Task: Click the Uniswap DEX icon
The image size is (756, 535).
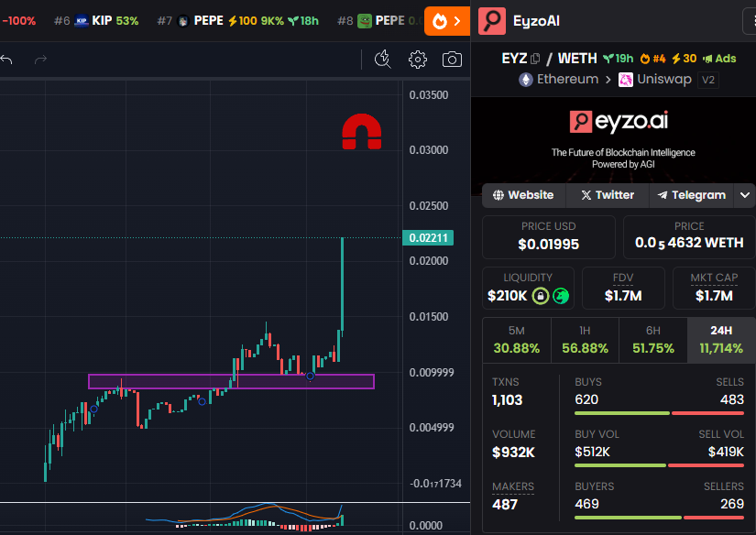Action: click(625, 80)
